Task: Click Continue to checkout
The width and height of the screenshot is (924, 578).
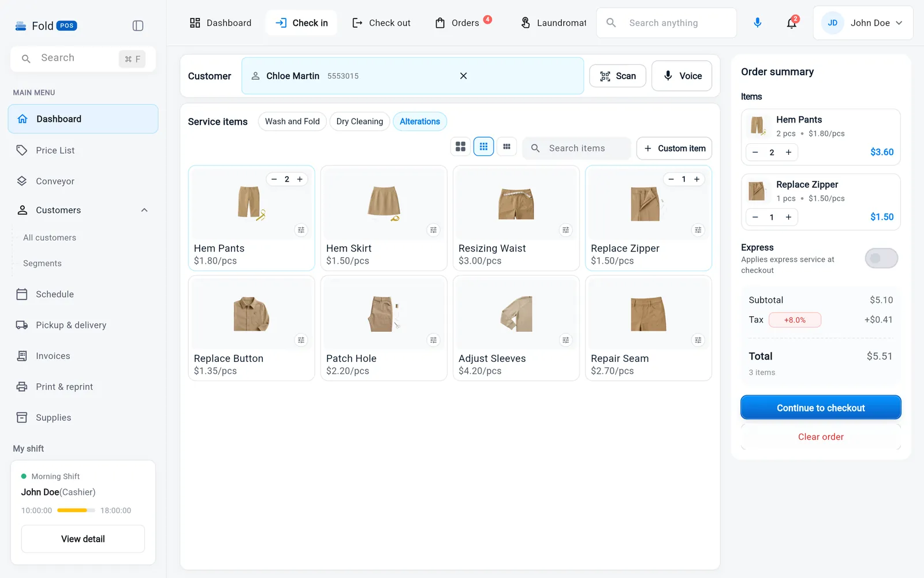Action: [821, 407]
